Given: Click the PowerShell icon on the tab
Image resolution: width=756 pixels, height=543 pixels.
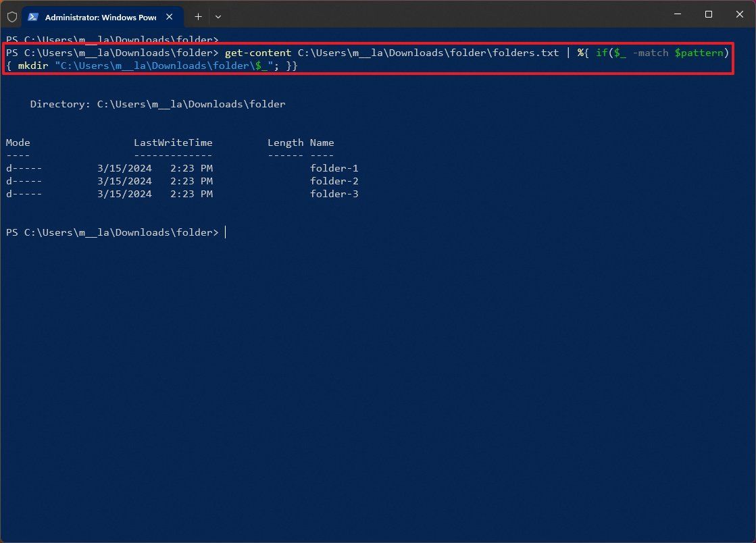Looking at the screenshot, I should pyautogui.click(x=33, y=16).
